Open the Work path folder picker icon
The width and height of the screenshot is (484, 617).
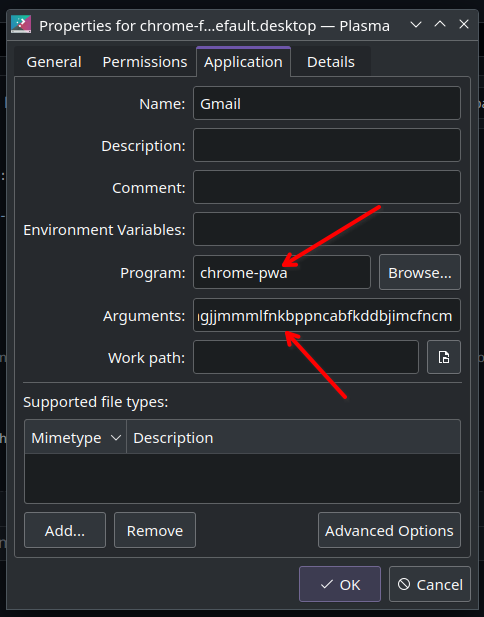(x=444, y=357)
